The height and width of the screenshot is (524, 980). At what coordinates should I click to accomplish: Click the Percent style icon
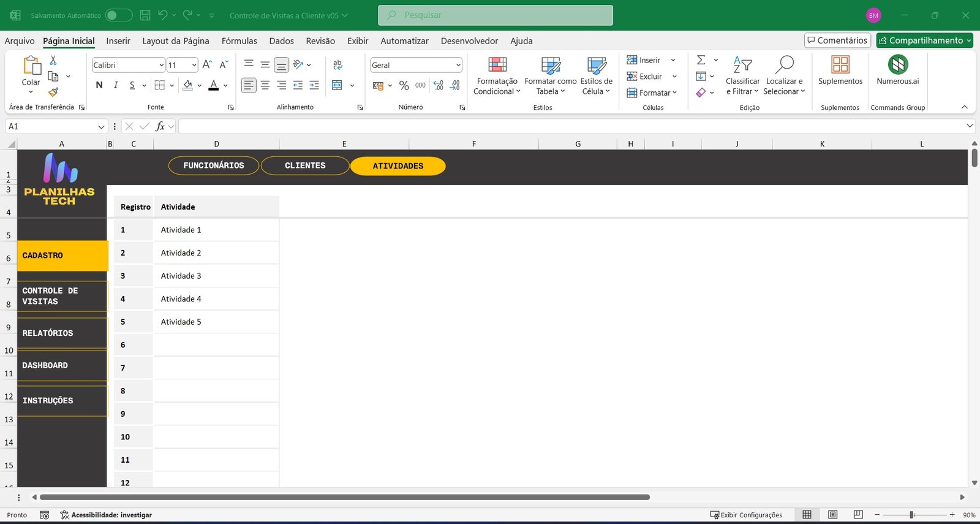click(x=404, y=86)
